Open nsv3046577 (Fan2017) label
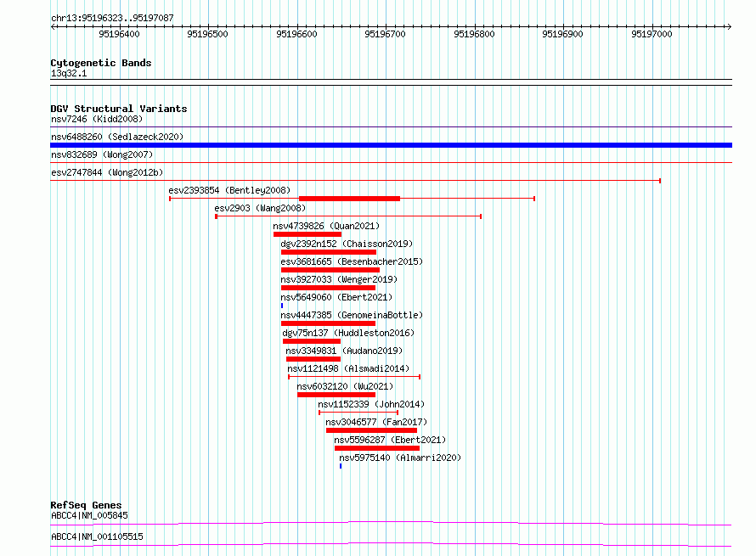 coord(376,422)
